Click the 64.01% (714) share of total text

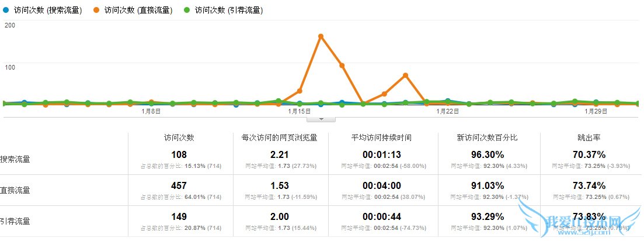click(202, 197)
